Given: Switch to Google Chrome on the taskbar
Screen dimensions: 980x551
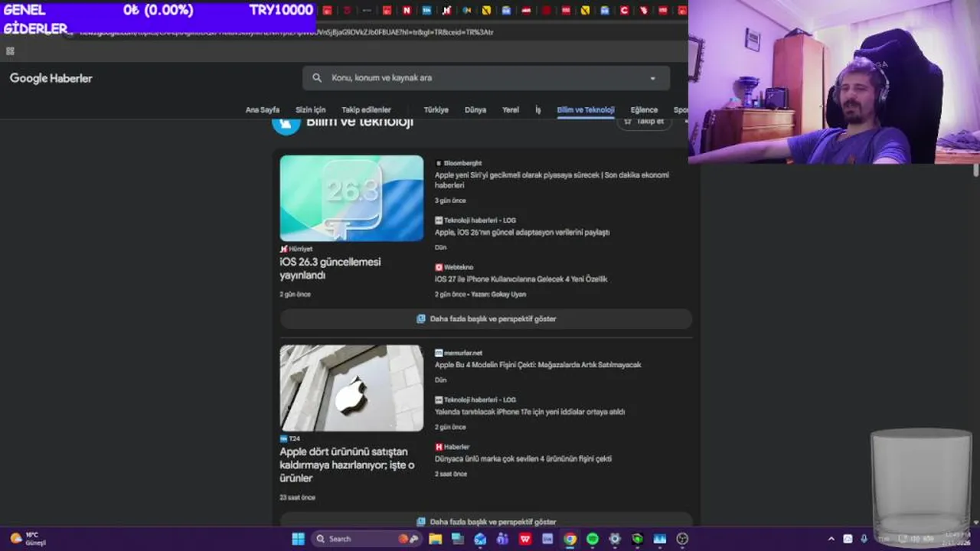Looking at the screenshot, I should coord(570,539).
